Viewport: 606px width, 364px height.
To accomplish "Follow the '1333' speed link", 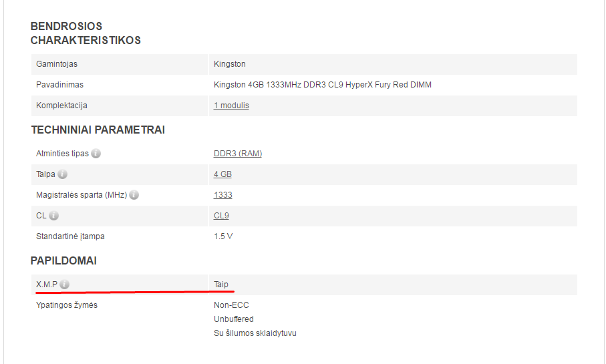I will pyautogui.click(x=223, y=195).
